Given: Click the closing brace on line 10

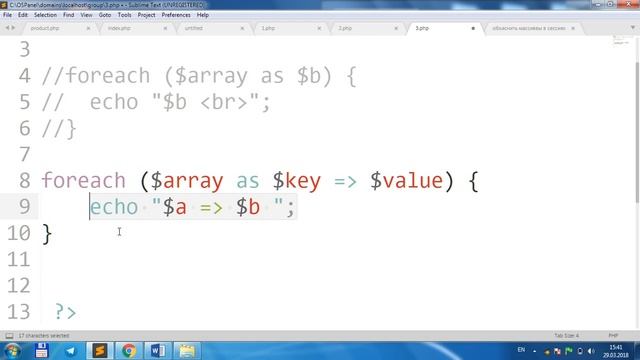Looking at the screenshot, I should (x=47, y=233).
